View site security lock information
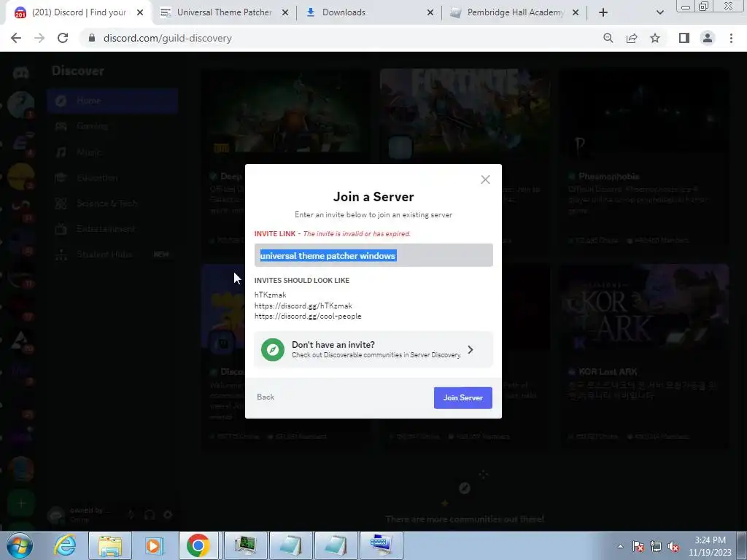747x560 pixels. (92, 38)
